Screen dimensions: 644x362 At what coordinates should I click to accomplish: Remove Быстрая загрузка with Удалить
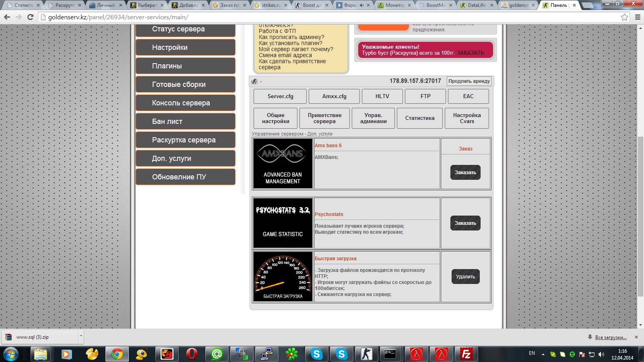point(465,277)
